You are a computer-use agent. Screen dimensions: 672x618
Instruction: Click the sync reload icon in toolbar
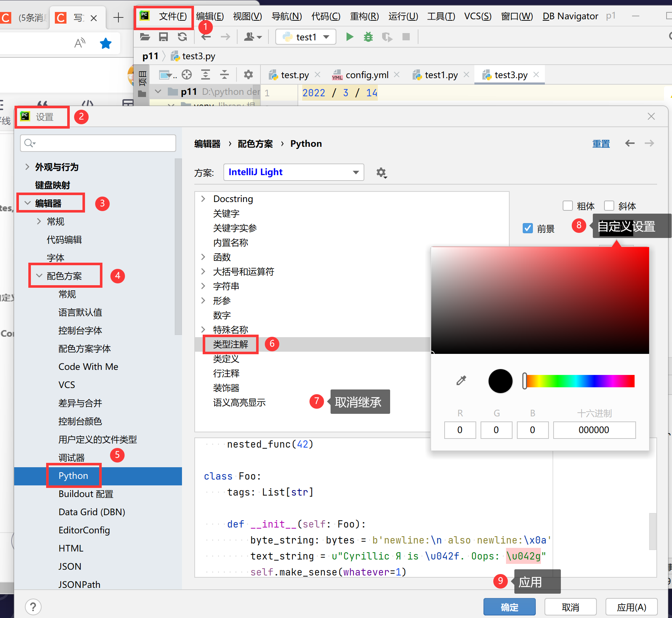[182, 37]
